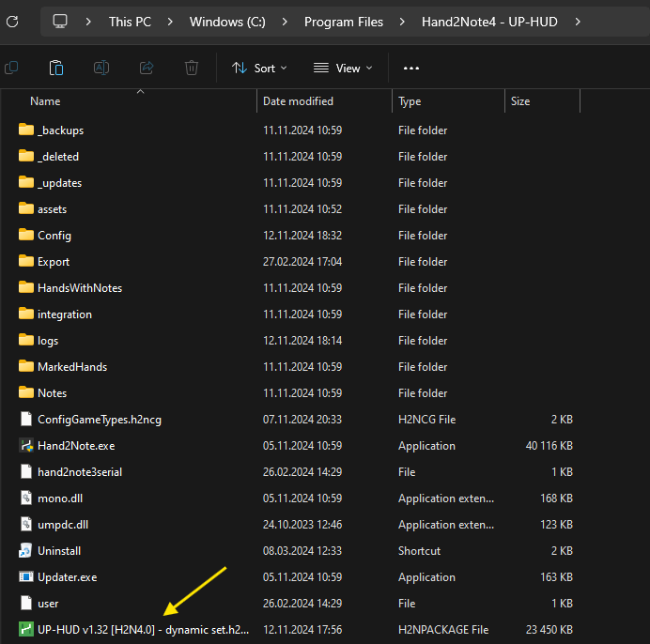Select the UP-HUD h2npackage file icon
The image size is (650, 644).
[26, 630]
